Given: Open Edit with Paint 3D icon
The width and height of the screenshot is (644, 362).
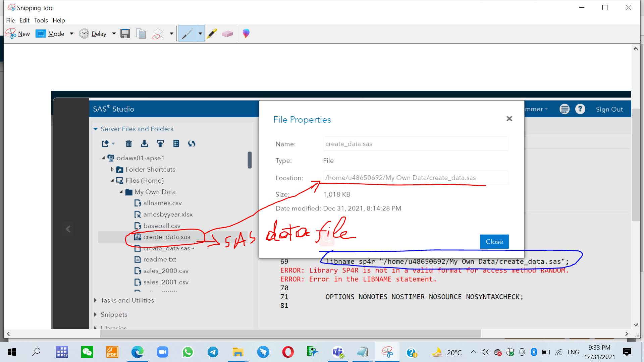Looking at the screenshot, I should (246, 34).
